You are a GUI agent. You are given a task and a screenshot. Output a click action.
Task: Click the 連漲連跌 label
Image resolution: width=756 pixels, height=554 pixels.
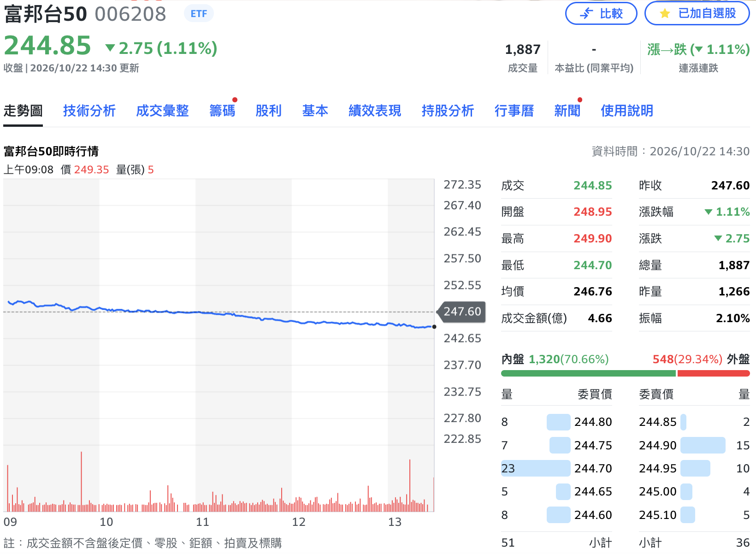click(698, 68)
